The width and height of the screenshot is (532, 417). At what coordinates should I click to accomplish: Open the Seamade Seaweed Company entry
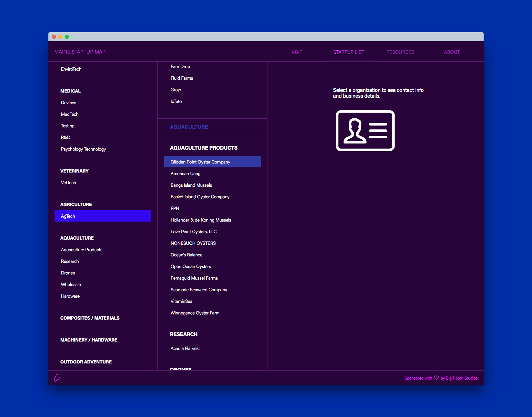point(199,290)
